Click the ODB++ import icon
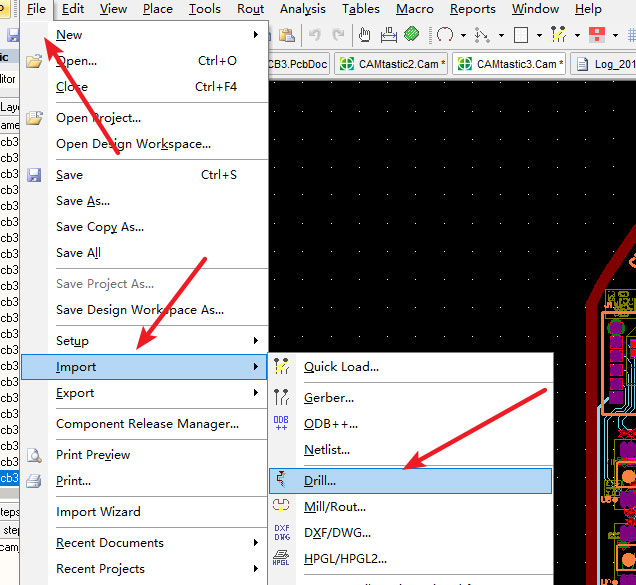 tap(281, 423)
